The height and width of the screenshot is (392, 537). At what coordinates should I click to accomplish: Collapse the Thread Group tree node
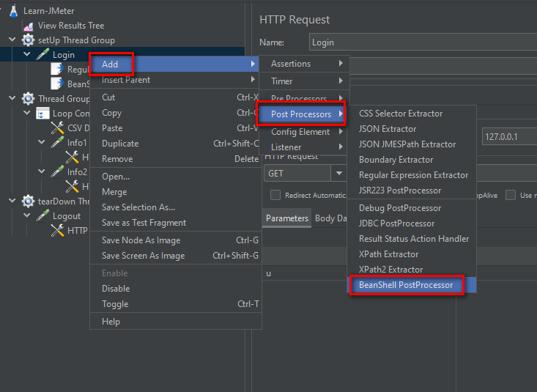pyautogui.click(x=12, y=98)
